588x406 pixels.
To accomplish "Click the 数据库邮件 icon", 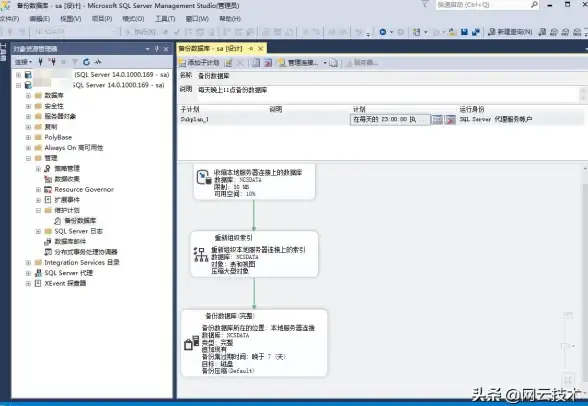I will point(48,241).
